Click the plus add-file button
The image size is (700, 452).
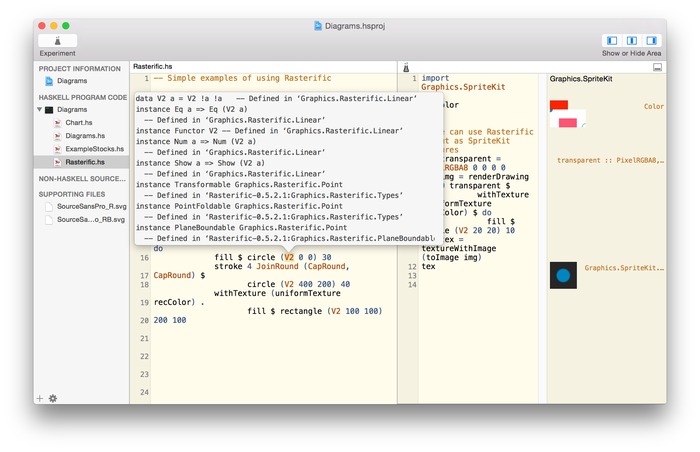tap(40, 398)
